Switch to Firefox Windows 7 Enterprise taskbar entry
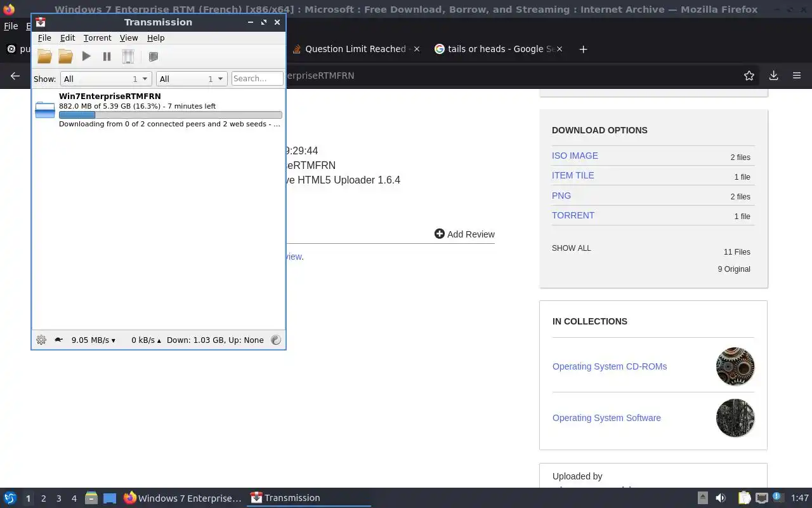The image size is (812, 508). tap(183, 498)
